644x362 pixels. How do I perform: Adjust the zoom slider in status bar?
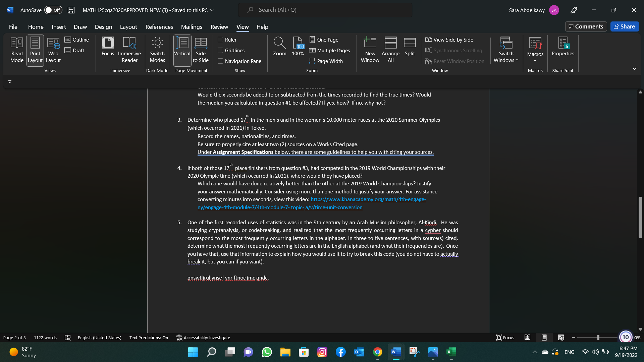[x=598, y=338]
